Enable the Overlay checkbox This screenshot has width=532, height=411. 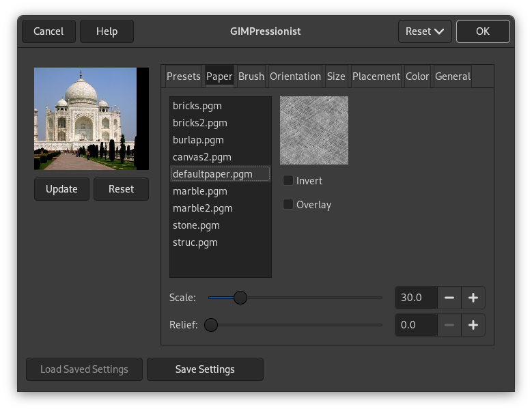pyautogui.click(x=288, y=205)
